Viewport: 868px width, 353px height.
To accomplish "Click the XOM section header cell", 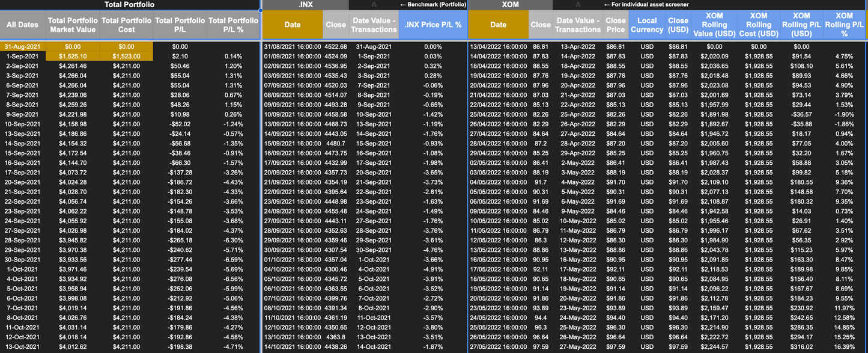I will [x=510, y=5].
